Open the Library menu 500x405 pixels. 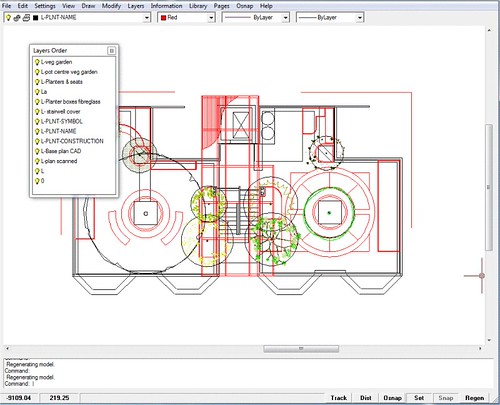pyautogui.click(x=198, y=6)
